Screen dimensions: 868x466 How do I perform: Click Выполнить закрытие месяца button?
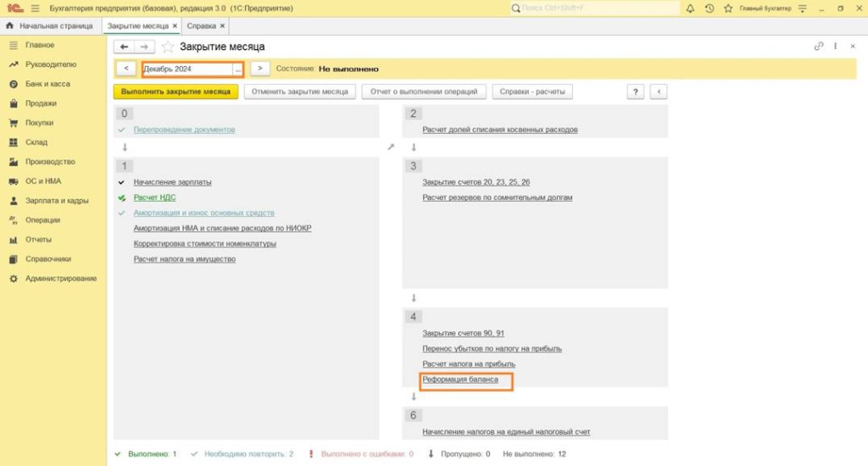click(x=175, y=92)
